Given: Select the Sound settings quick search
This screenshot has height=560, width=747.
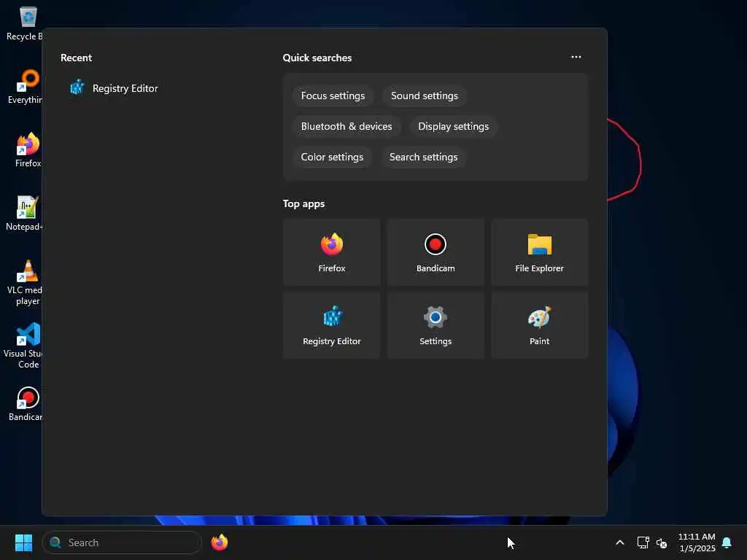Looking at the screenshot, I should 424,96.
